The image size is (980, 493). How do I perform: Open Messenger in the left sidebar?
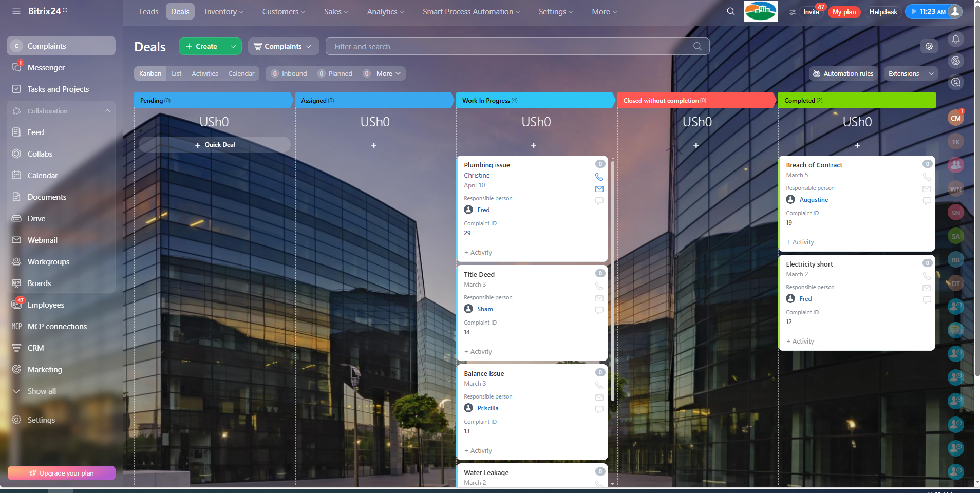(x=46, y=68)
